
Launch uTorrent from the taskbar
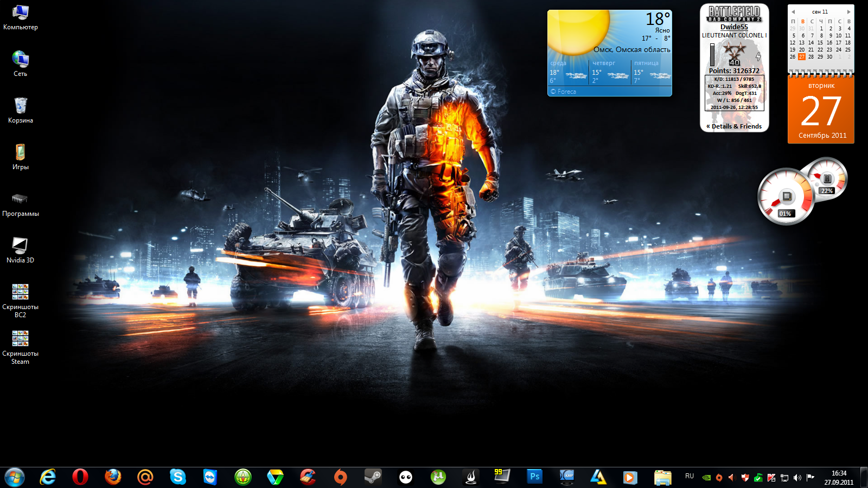click(438, 477)
